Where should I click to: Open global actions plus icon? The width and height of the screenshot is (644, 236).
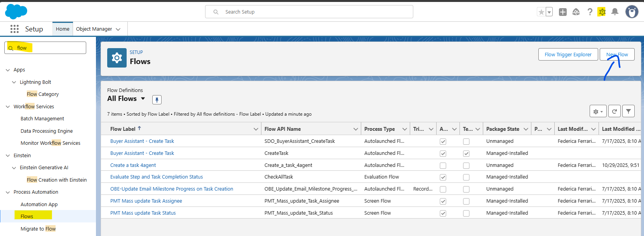tap(562, 12)
